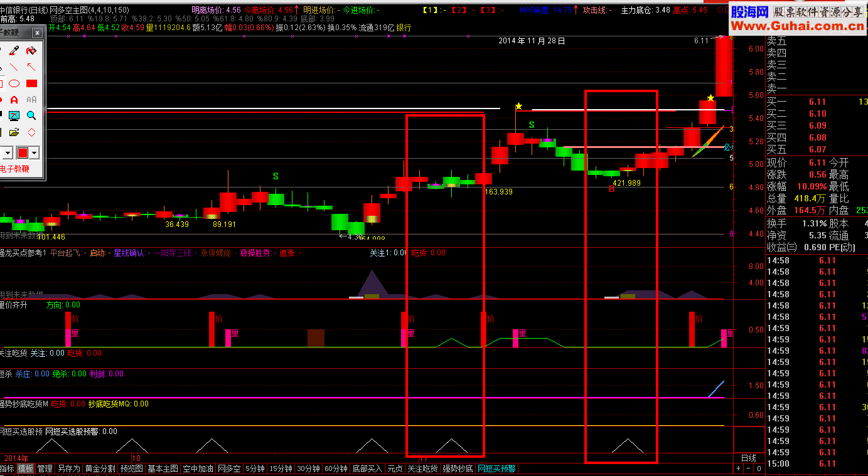Select the straight line drawing tool

(x=14, y=67)
